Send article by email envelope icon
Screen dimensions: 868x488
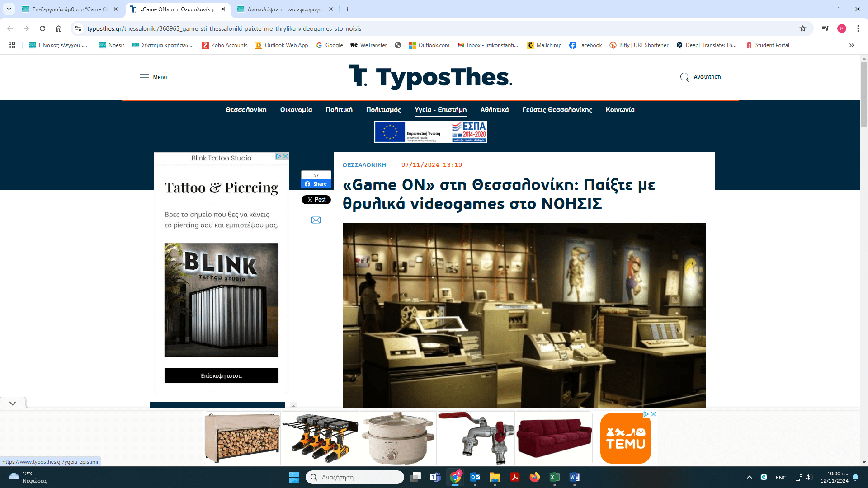pyautogui.click(x=316, y=220)
